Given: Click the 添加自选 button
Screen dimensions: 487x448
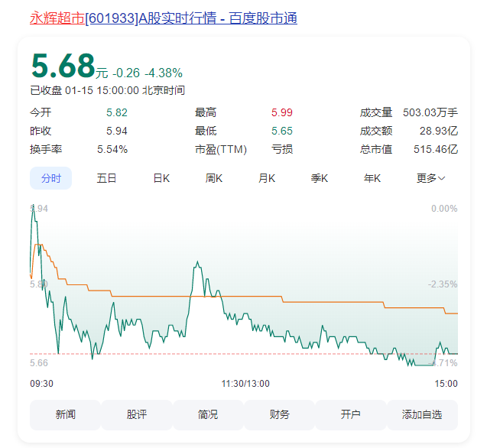Looking at the screenshot, I should tap(422, 415).
